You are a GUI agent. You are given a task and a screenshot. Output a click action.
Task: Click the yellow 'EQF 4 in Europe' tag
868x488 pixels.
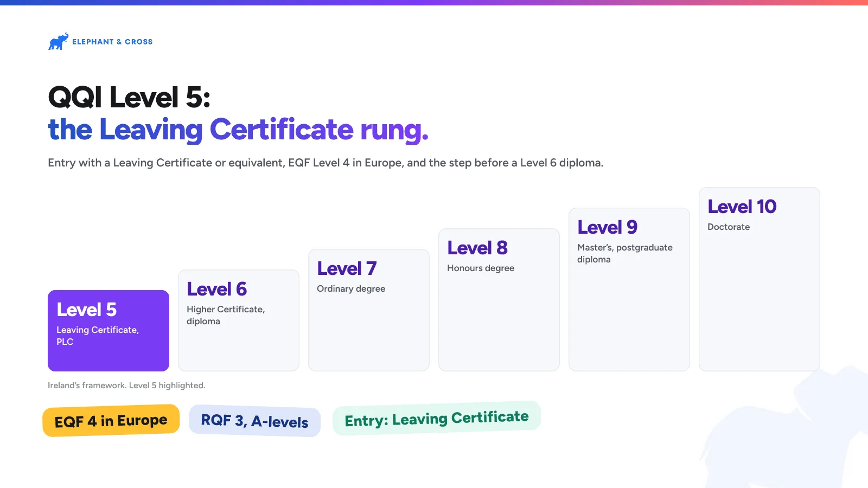[x=111, y=420]
